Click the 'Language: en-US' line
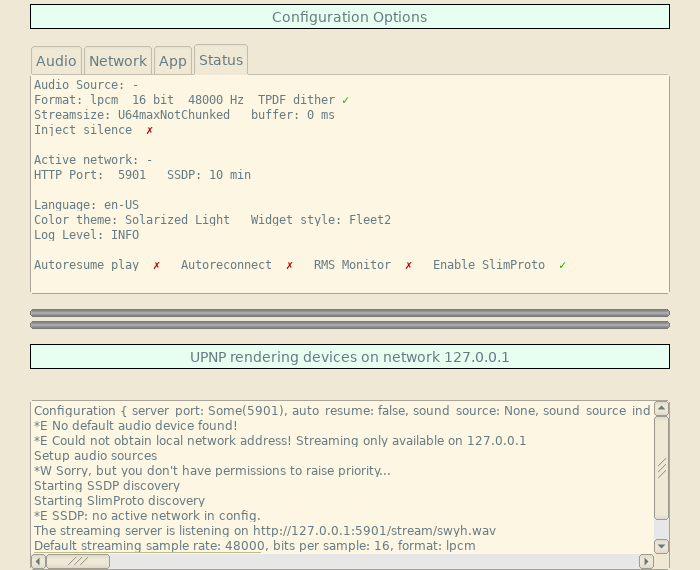This screenshot has width=700, height=570. click(x=86, y=205)
